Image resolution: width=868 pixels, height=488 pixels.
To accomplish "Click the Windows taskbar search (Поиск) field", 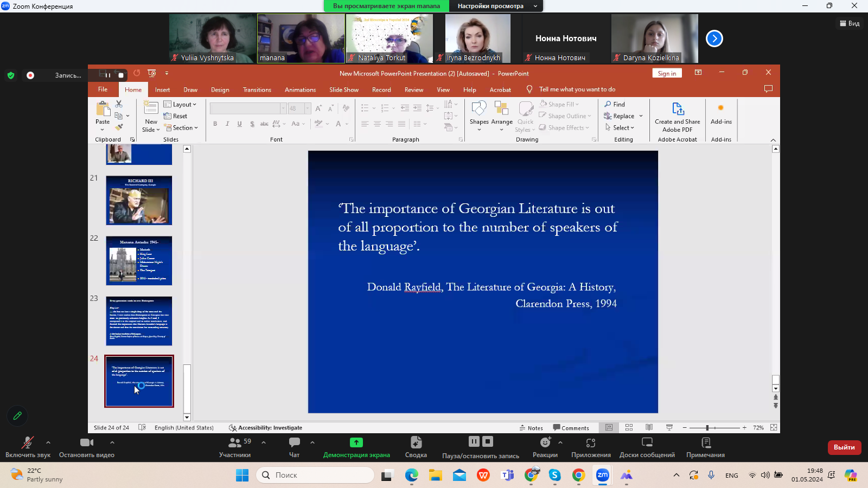I will pyautogui.click(x=315, y=475).
